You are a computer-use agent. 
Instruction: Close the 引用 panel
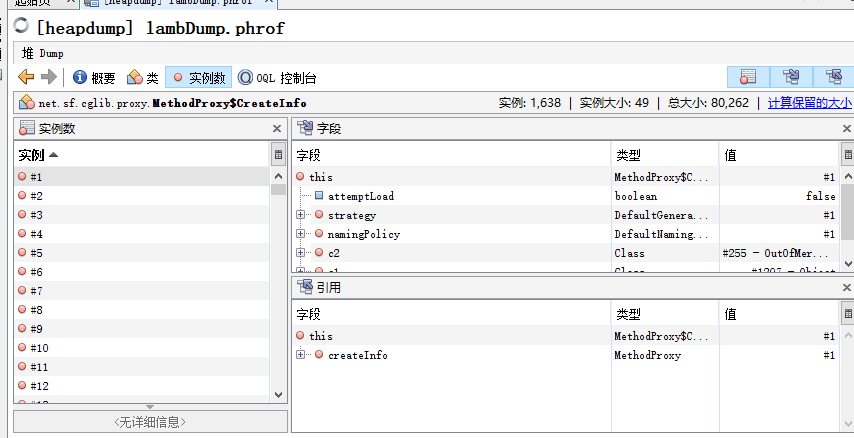click(847, 287)
